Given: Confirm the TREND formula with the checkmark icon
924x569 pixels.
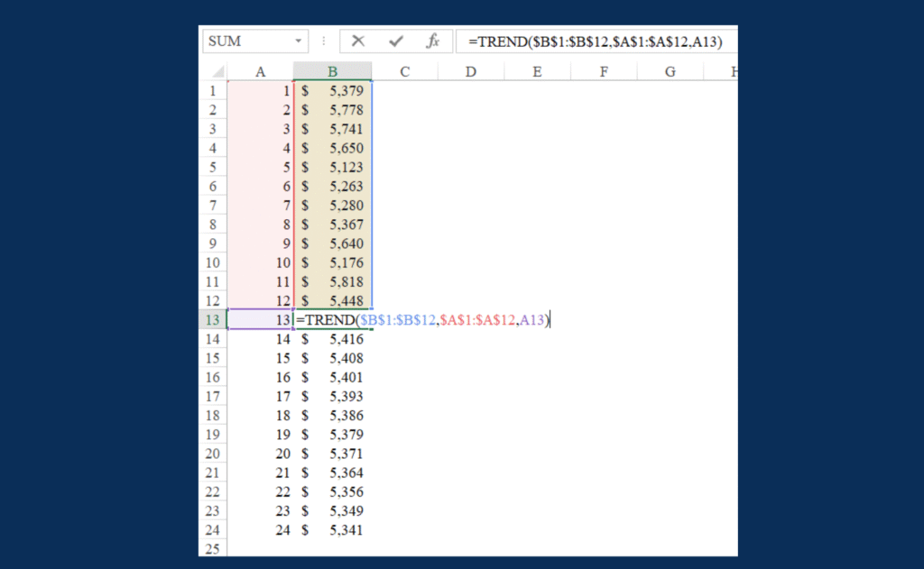Looking at the screenshot, I should (395, 41).
